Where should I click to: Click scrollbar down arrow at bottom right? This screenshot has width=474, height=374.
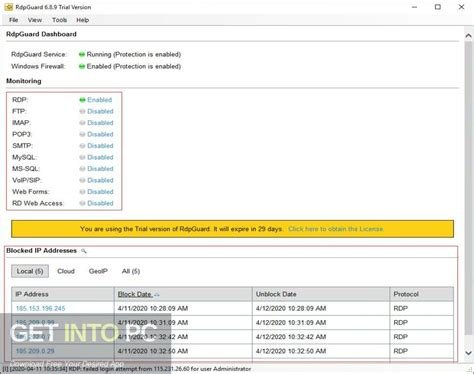tap(468, 353)
